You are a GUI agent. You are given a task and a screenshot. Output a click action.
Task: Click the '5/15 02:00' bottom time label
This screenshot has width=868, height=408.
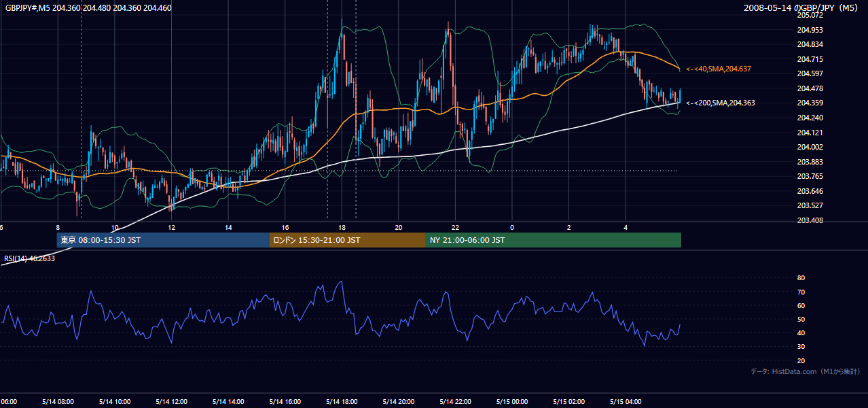569,402
